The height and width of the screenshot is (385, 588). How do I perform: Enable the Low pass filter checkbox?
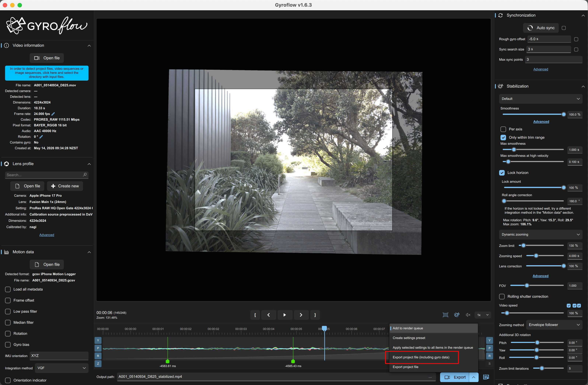point(8,311)
